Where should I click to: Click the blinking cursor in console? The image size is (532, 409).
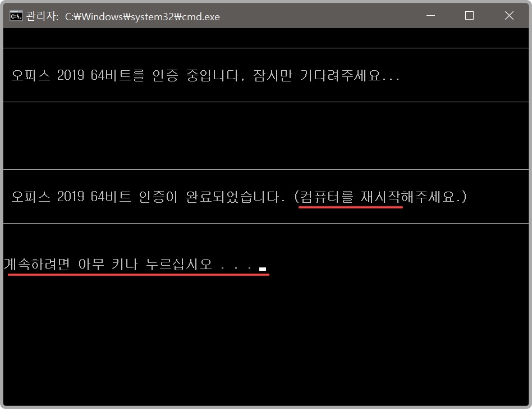coord(262,269)
